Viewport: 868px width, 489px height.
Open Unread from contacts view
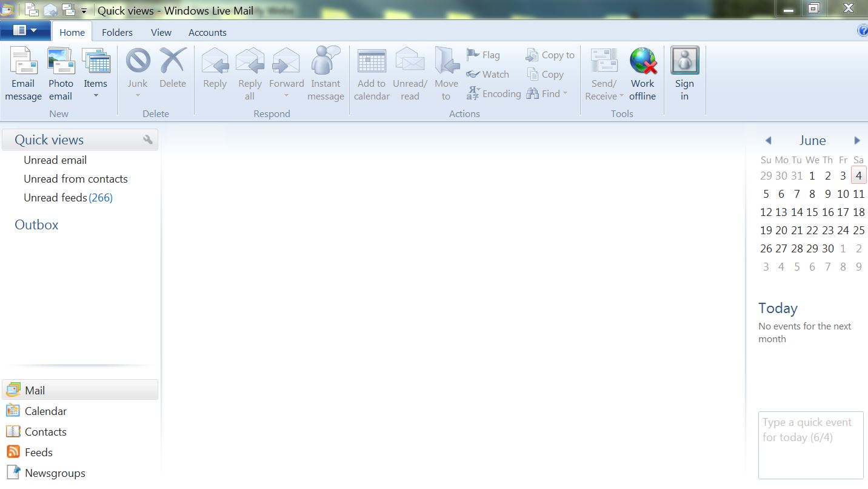[76, 179]
